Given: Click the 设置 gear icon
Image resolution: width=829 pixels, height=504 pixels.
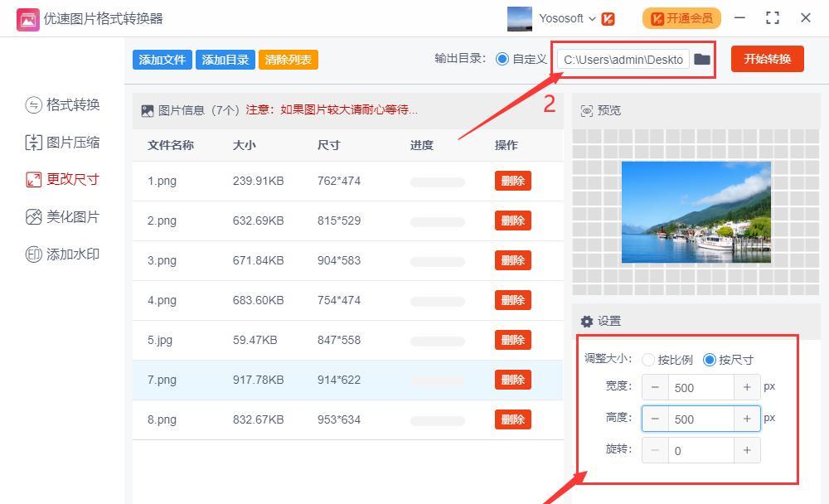Looking at the screenshot, I should tap(587, 322).
